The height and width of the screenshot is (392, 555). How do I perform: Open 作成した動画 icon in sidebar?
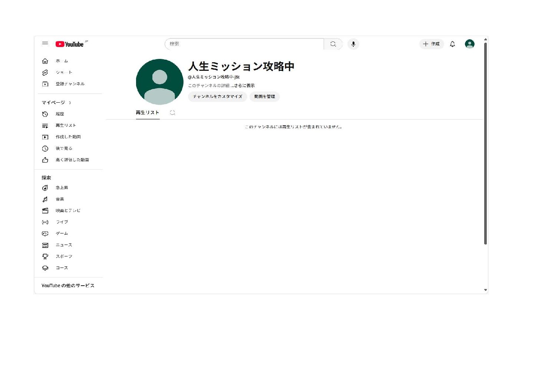[x=45, y=137]
